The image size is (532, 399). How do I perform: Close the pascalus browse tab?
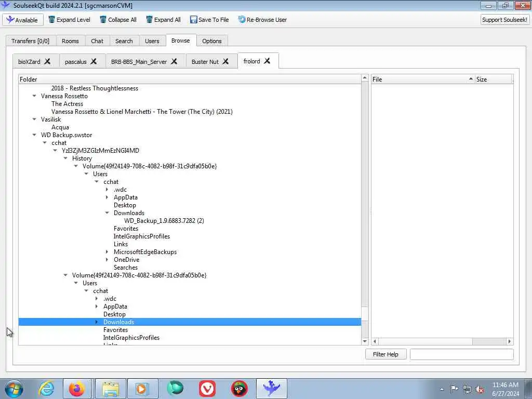point(94,61)
